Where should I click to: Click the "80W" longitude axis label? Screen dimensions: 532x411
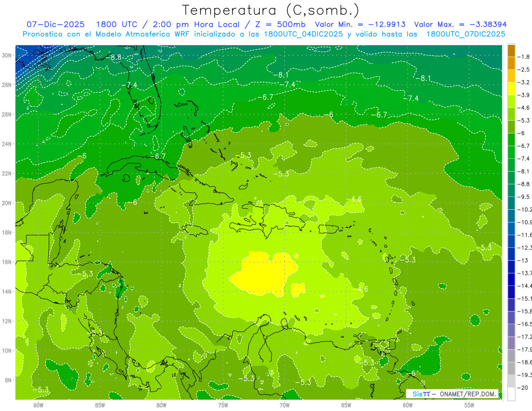coord(161,405)
